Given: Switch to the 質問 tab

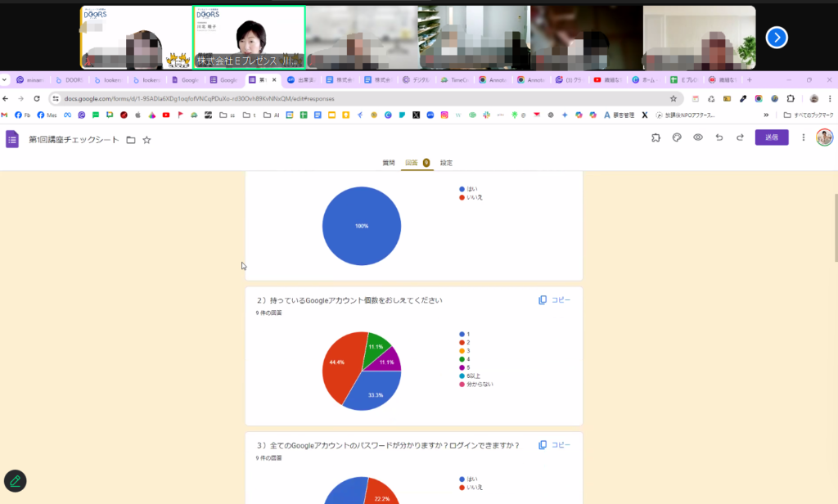Looking at the screenshot, I should tap(389, 163).
